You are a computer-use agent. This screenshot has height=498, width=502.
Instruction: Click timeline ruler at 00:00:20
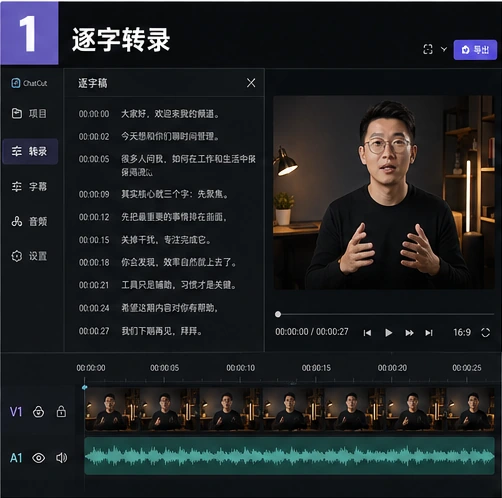(392, 368)
